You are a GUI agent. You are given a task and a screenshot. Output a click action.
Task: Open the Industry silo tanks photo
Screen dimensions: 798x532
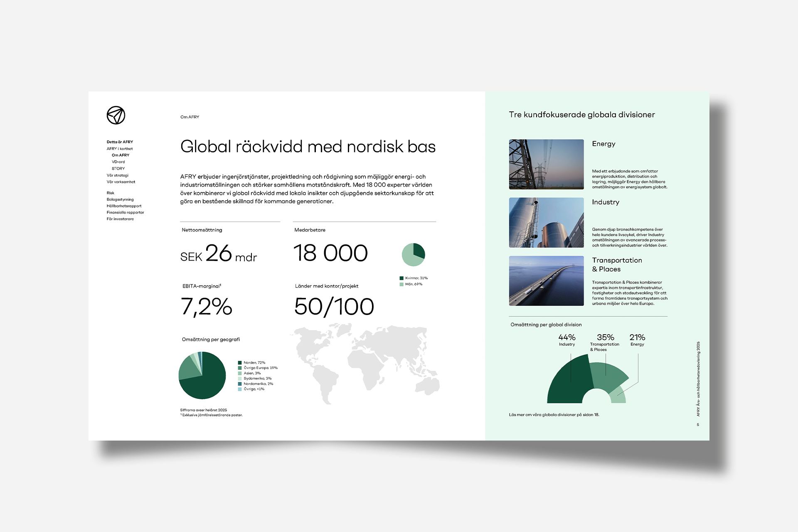pos(546,223)
